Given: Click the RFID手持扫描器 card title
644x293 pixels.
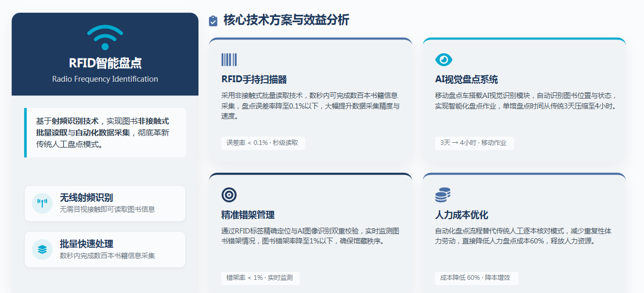Looking at the screenshot, I should [254, 80].
